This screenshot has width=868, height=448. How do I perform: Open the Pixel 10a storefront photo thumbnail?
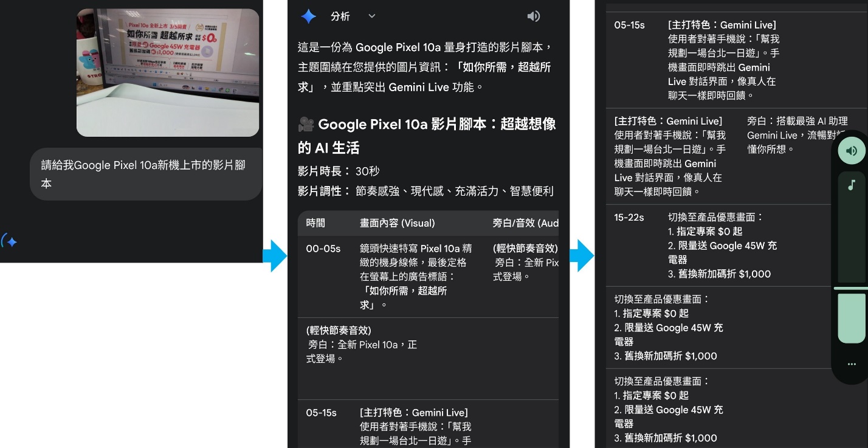[168, 72]
